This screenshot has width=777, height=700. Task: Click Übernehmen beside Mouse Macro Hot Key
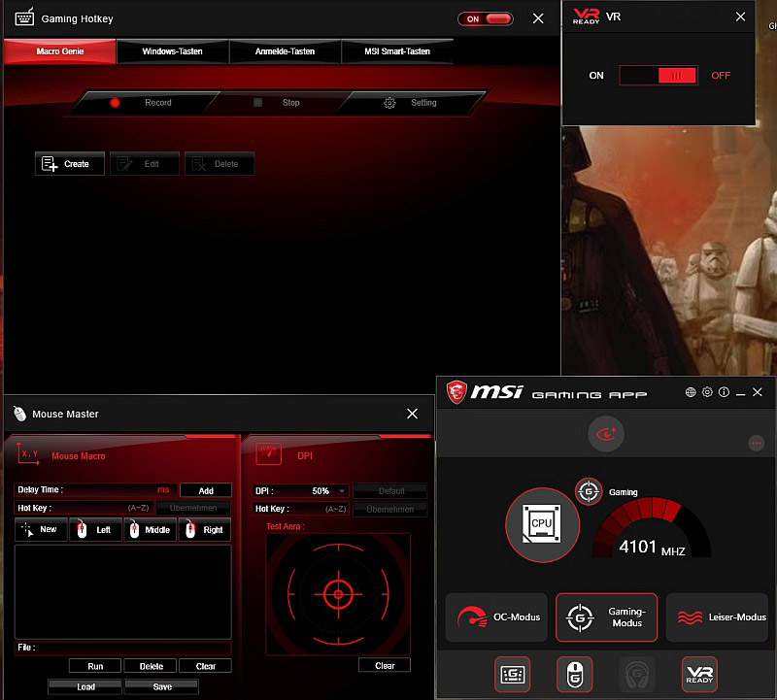pos(193,508)
